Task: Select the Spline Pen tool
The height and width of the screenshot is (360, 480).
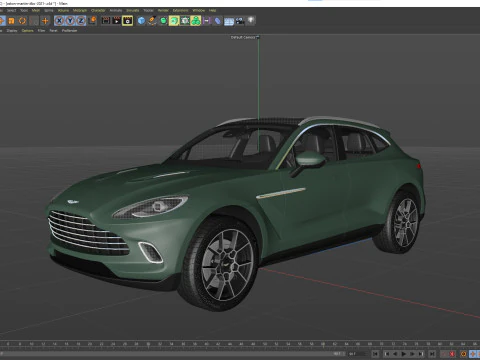Action: tap(152, 21)
